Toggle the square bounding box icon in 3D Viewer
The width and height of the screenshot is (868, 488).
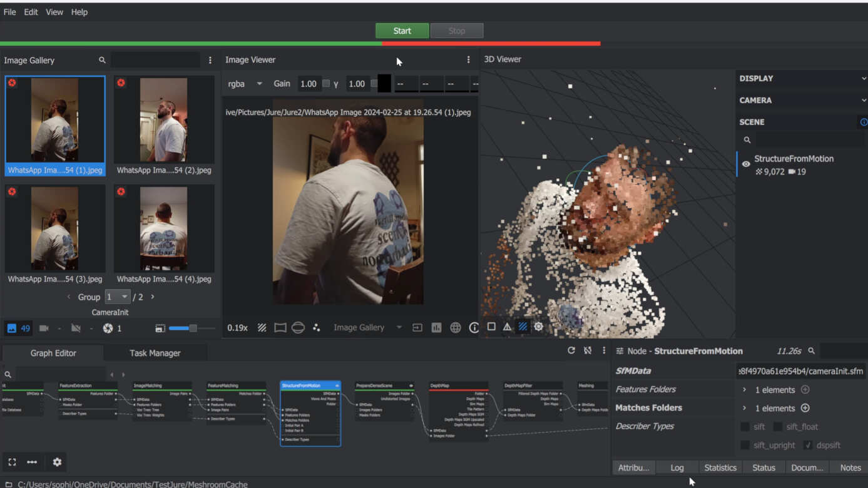click(x=491, y=327)
